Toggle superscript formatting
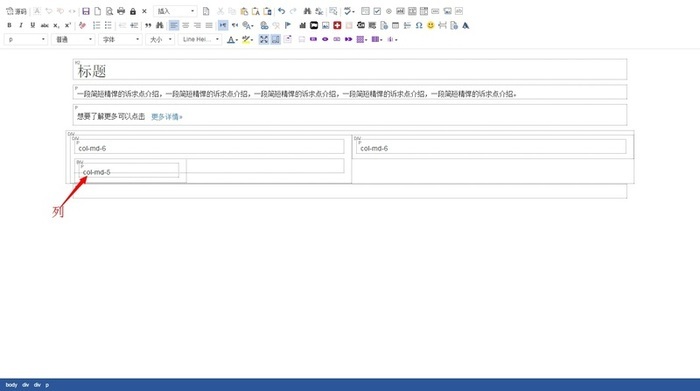The height and width of the screenshot is (391, 700). tap(68, 25)
